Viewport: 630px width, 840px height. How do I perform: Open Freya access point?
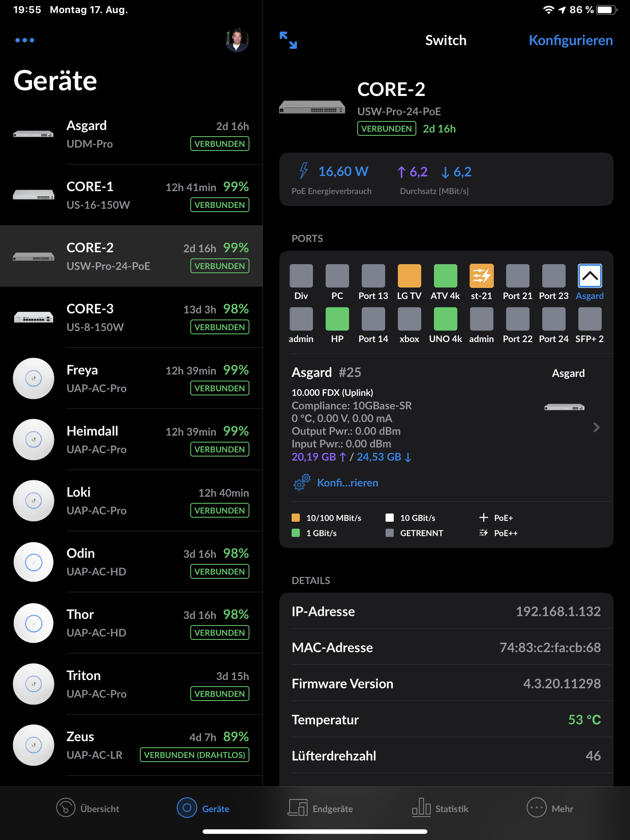[x=131, y=379]
